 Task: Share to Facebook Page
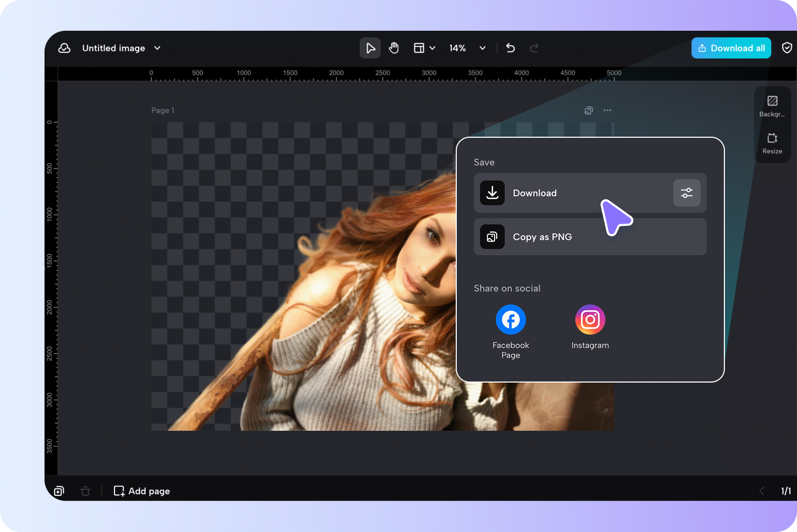[510, 320]
